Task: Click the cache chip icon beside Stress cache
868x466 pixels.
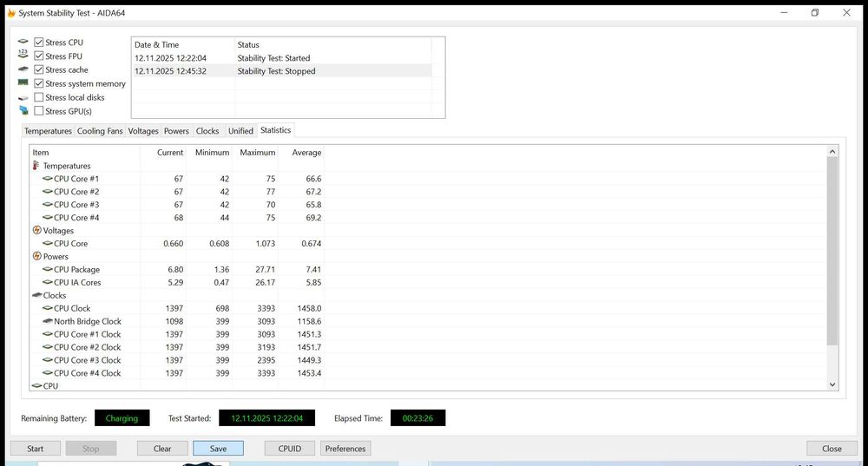Action: point(23,69)
